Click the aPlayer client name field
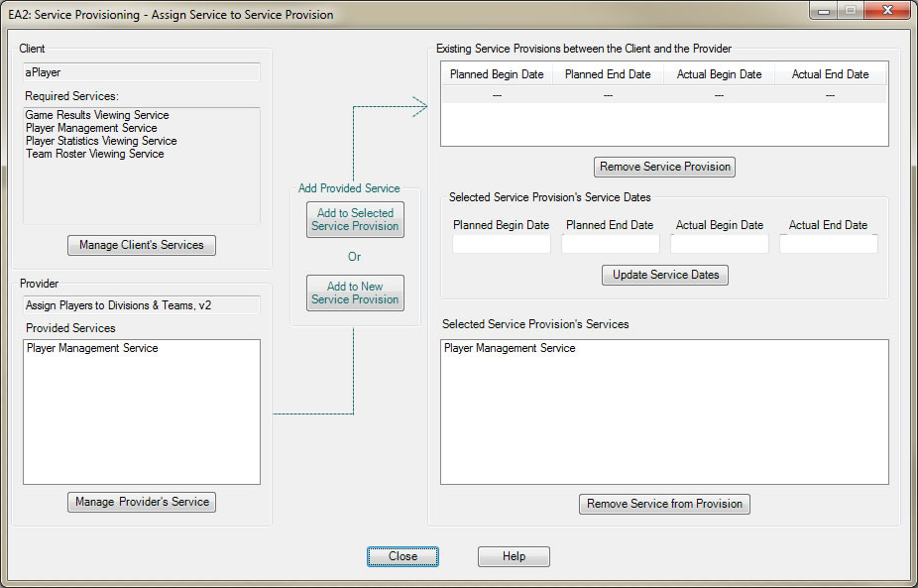 click(142, 72)
